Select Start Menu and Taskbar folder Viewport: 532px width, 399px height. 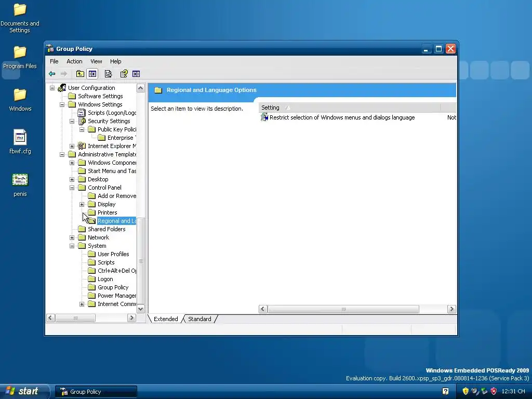tap(112, 171)
